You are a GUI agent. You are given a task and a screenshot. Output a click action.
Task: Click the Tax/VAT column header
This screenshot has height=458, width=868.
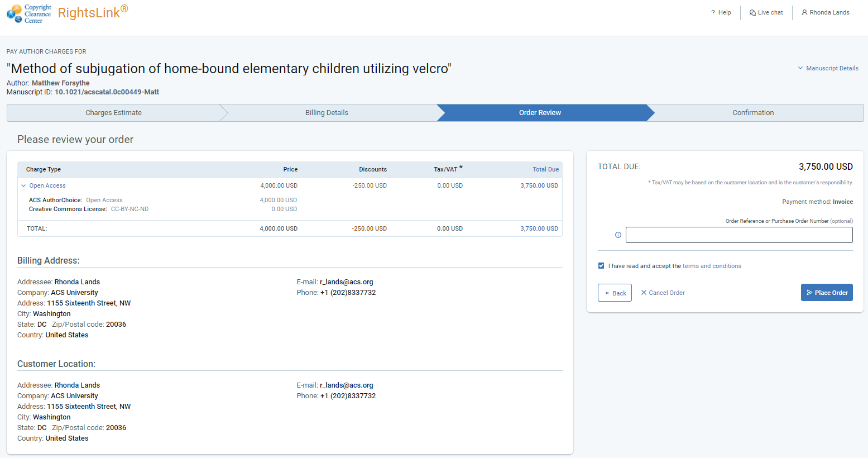(448, 169)
